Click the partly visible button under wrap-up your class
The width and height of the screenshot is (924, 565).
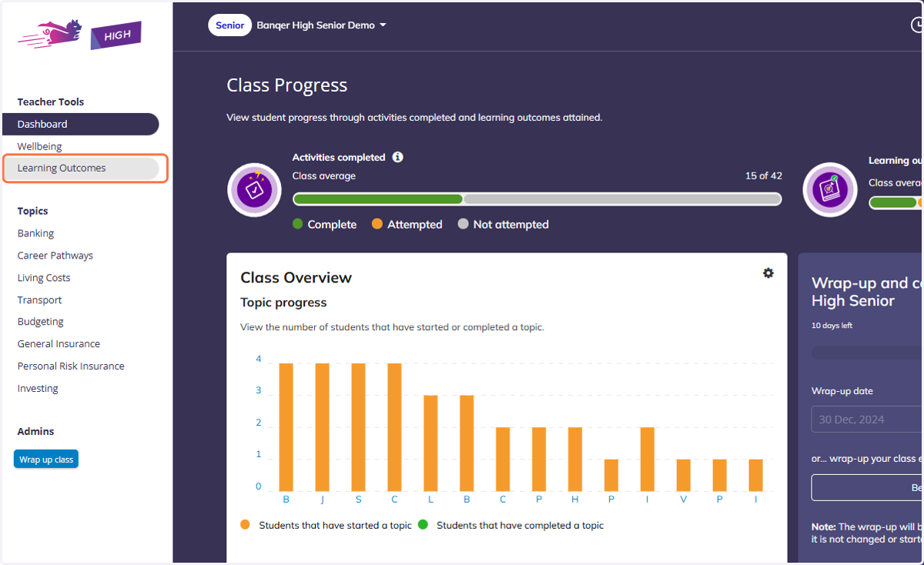click(x=867, y=487)
